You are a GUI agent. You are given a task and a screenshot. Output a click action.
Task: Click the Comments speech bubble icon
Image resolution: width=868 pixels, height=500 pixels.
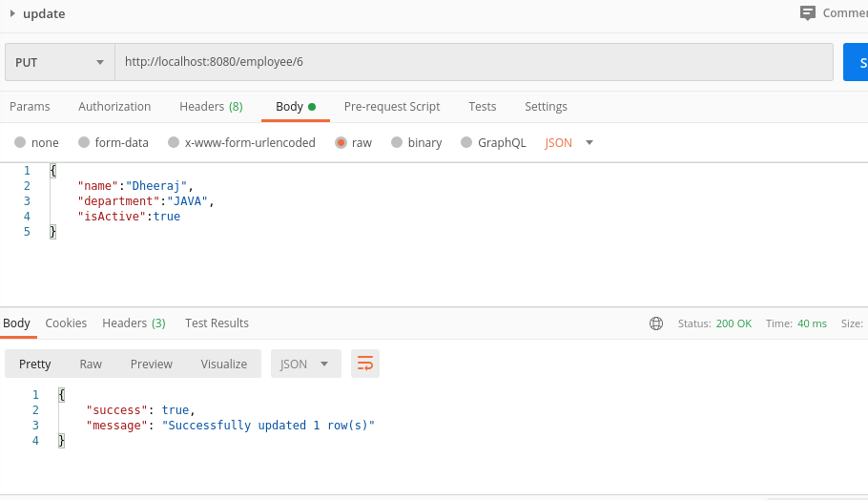pyautogui.click(x=808, y=13)
